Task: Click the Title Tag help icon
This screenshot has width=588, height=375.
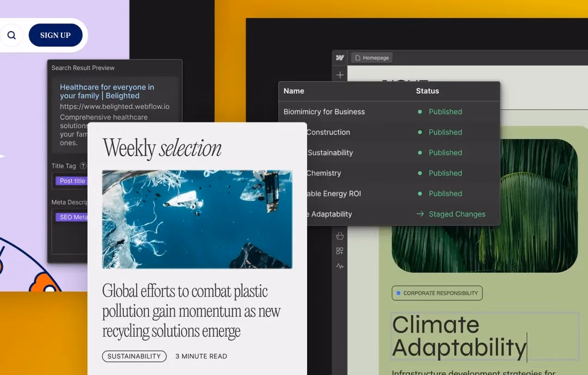Action: [83, 166]
